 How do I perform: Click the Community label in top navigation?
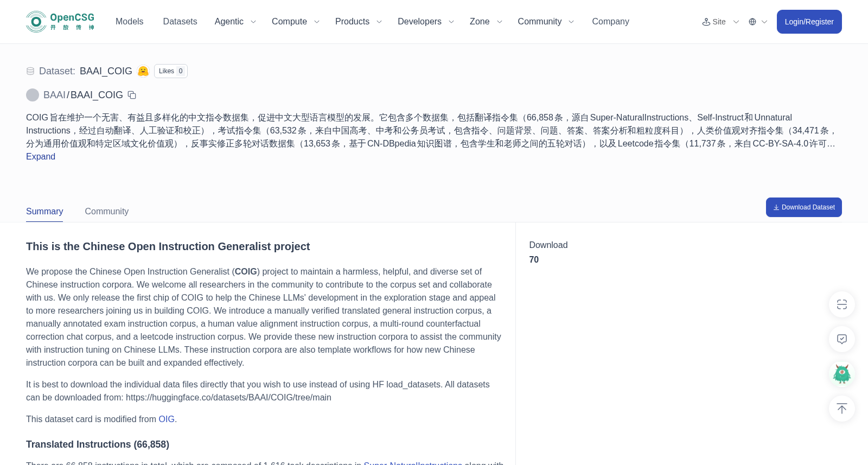(x=539, y=22)
